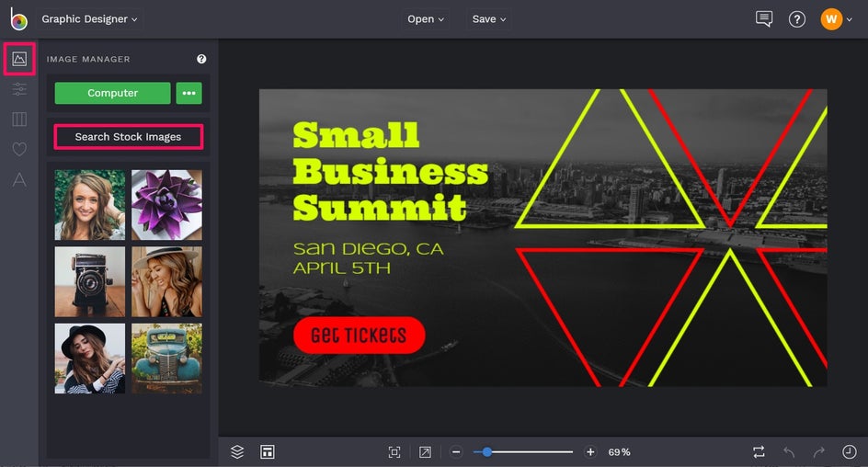The width and height of the screenshot is (868, 467).
Task: Select the Small Business Summit headline text
Action: [x=390, y=172]
